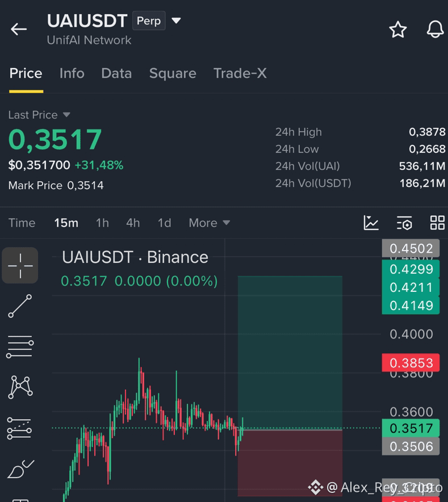Open the Perp contract type badge
This screenshot has width=448, height=502.
pyautogui.click(x=149, y=20)
